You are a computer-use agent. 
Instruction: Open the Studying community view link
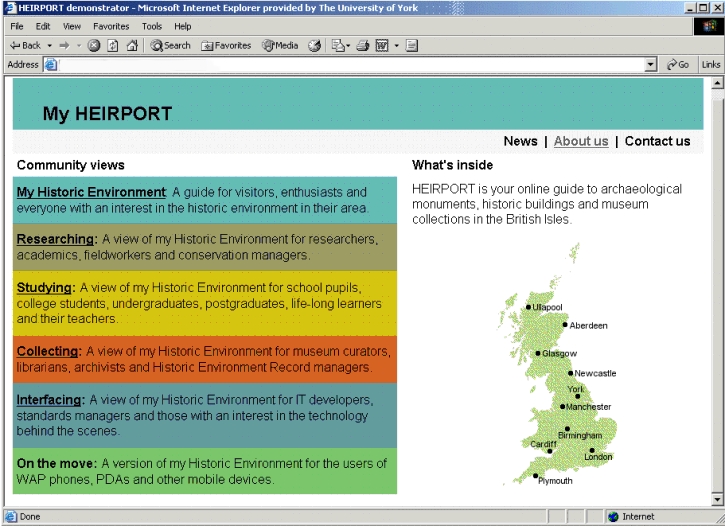click(44, 287)
